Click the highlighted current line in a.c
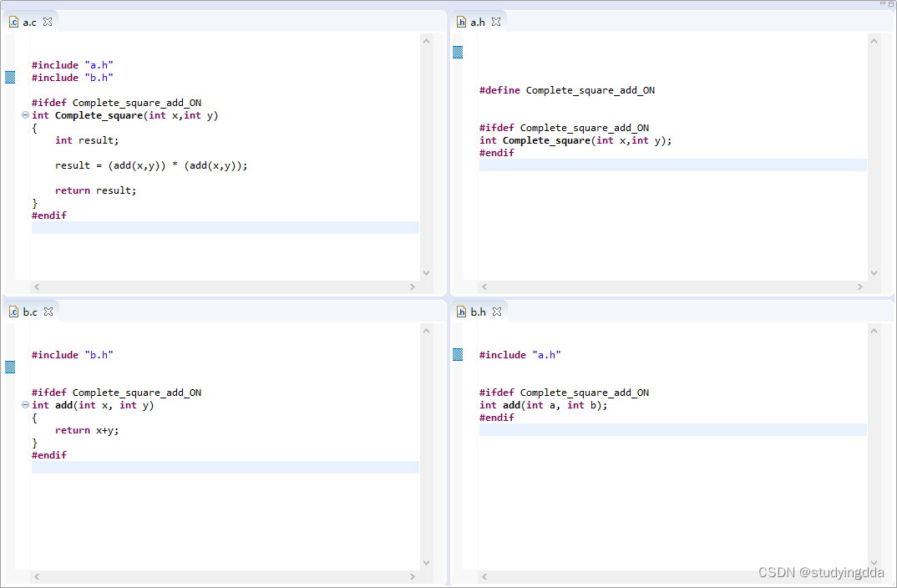 coord(226,228)
